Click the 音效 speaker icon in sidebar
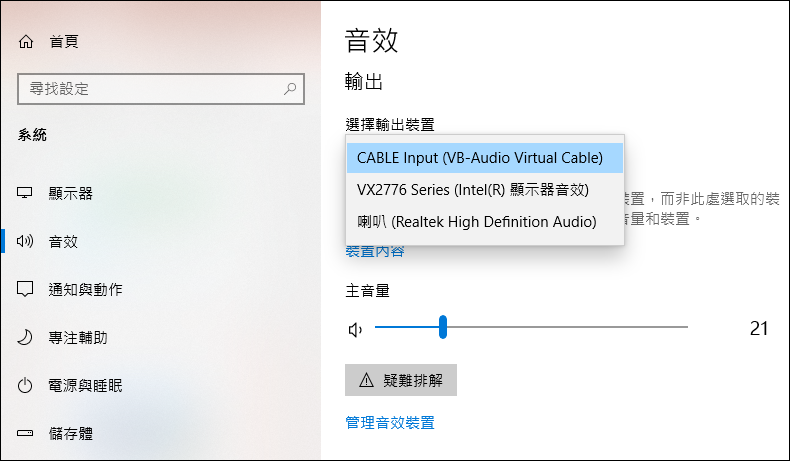Viewport: 790px width, 461px height. [x=25, y=241]
